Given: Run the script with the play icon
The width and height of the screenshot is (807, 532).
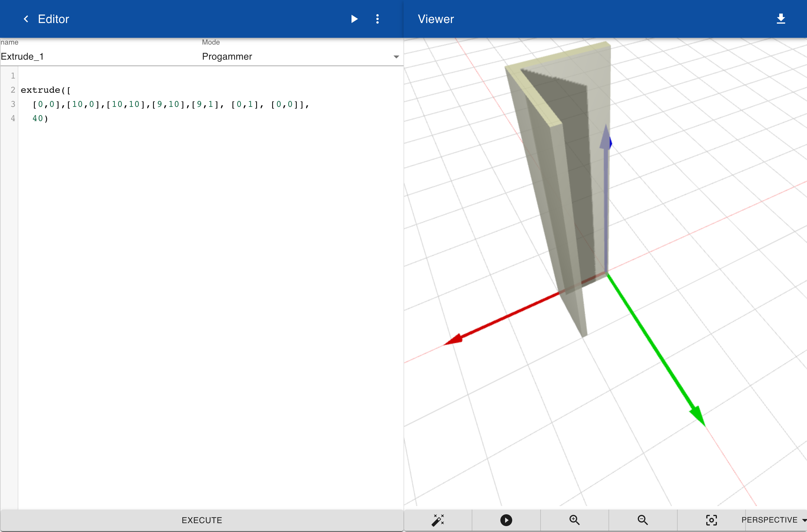Looking at the screenshot, I should pyautogui.click(x=354, y=19).
